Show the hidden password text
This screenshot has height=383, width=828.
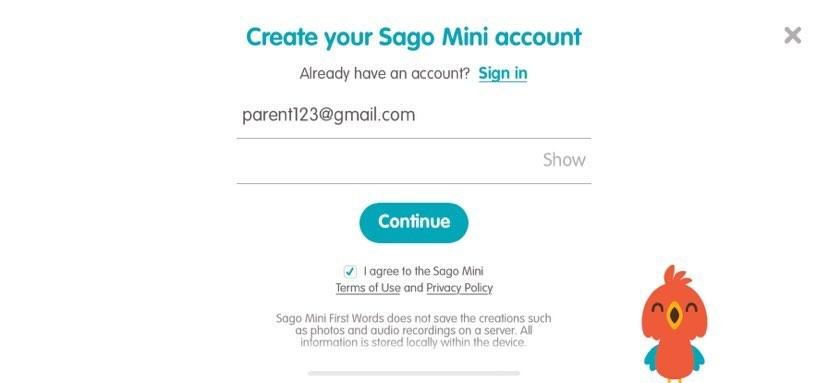pos(564,160)
